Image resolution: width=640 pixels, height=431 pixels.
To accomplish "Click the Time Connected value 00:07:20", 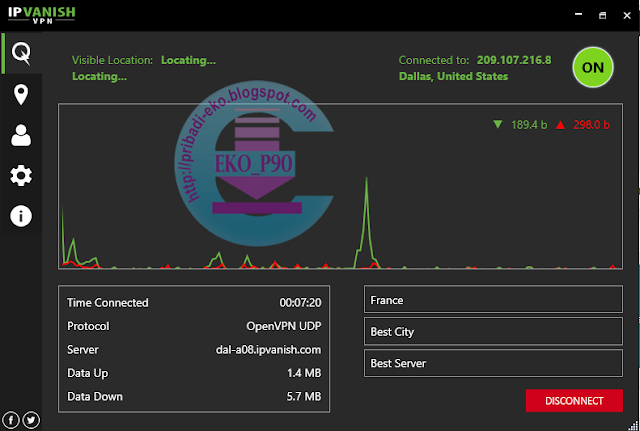I will (300, 302).
